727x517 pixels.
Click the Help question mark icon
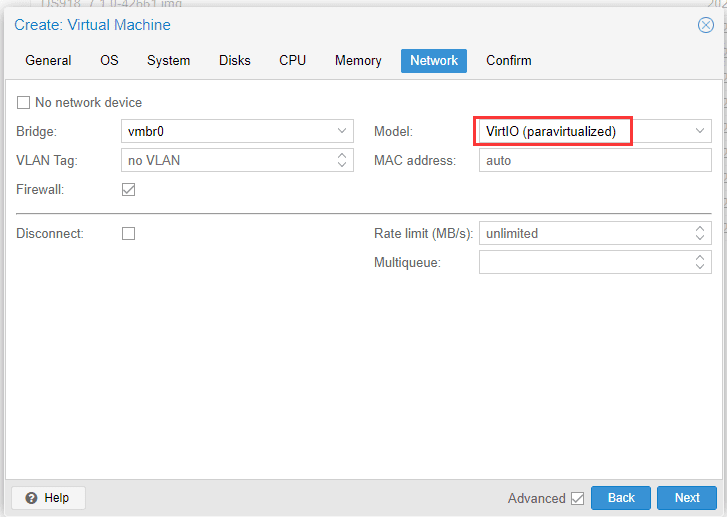point(31,498)
